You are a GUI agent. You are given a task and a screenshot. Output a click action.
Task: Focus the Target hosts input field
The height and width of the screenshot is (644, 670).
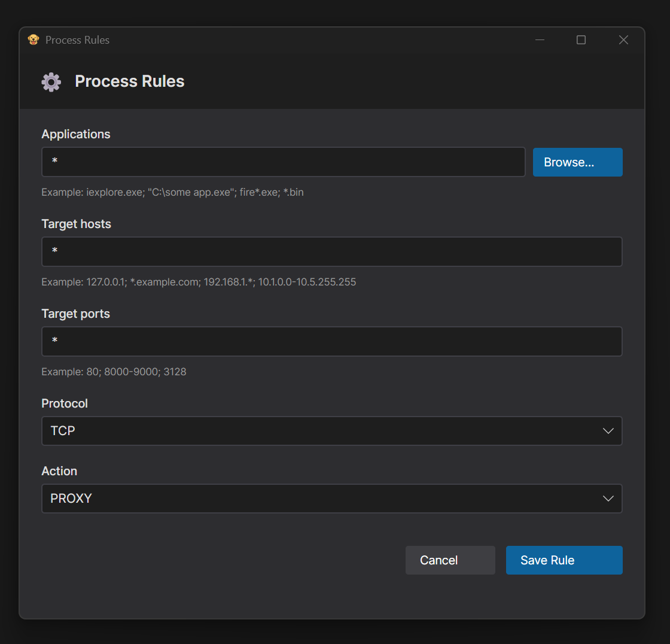tap(332, 251)
